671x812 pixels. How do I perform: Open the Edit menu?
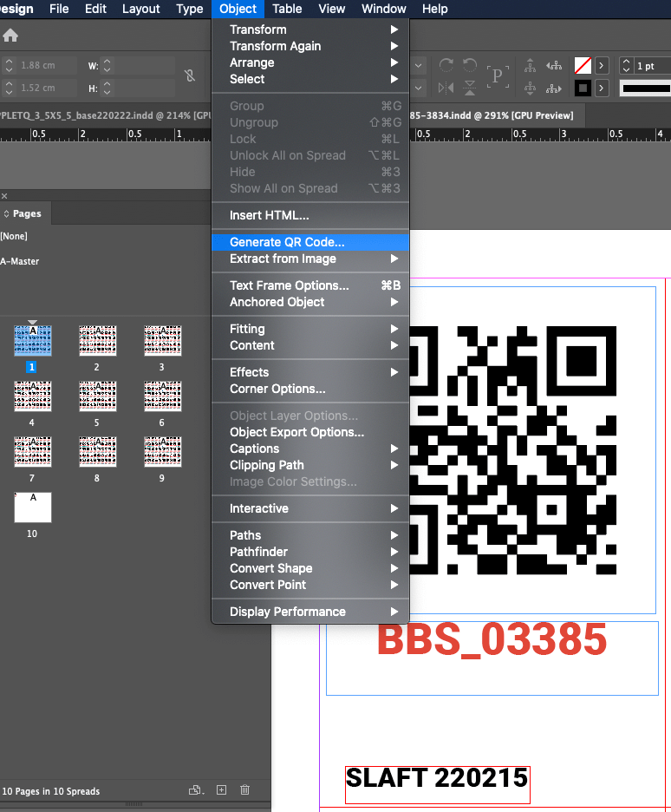coord(95,9)
